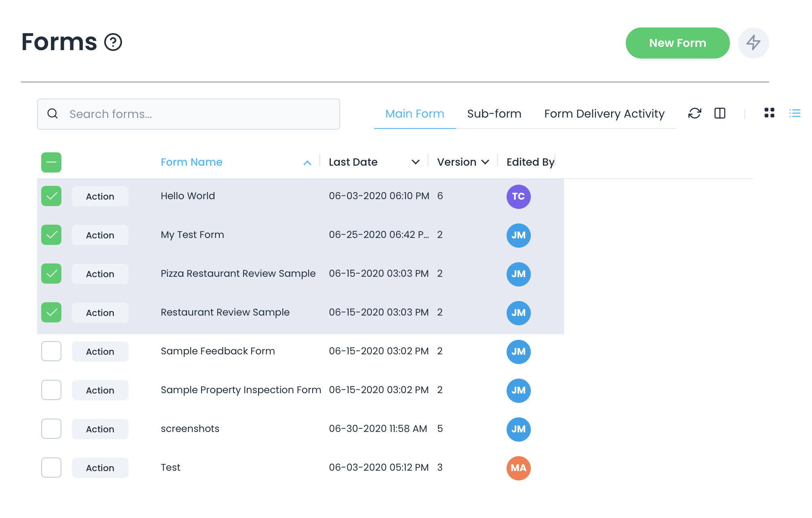Open the Sub-form tab

(494, 114)
